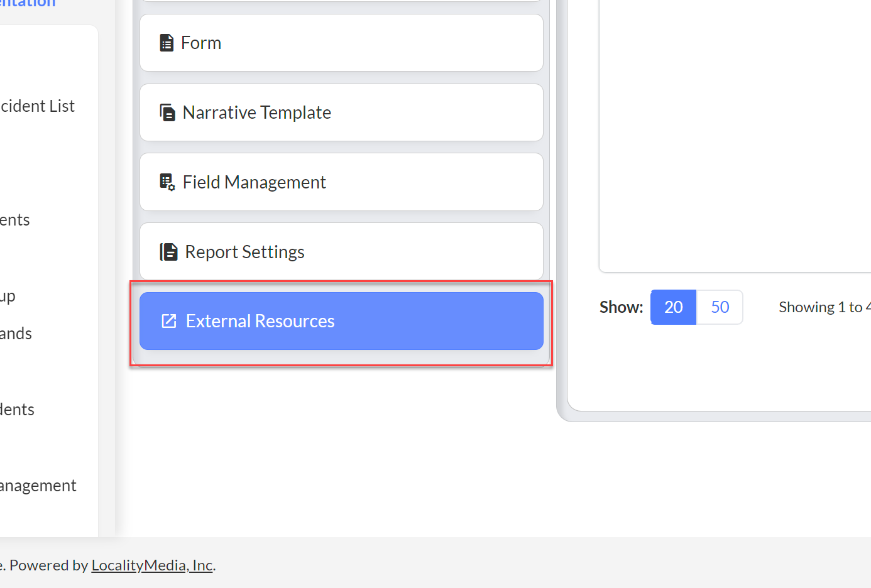Click the sidebar item ending in "ands"

point(16,334)
